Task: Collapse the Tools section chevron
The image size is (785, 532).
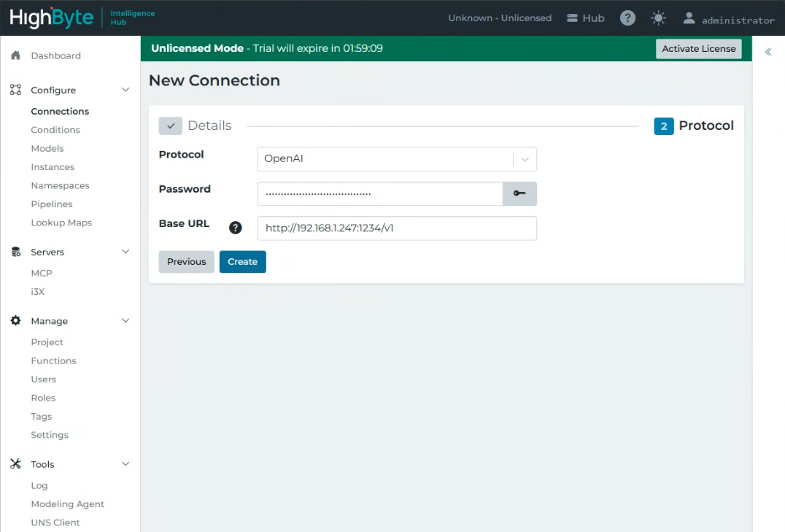Action: (x=125, y=464)
